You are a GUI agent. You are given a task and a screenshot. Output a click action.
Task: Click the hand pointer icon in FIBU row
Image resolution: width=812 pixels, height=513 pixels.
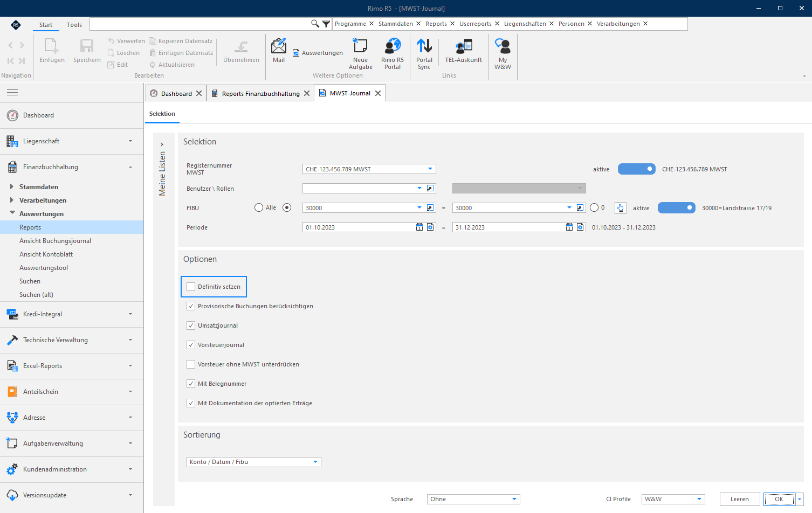tap(620, 208)
